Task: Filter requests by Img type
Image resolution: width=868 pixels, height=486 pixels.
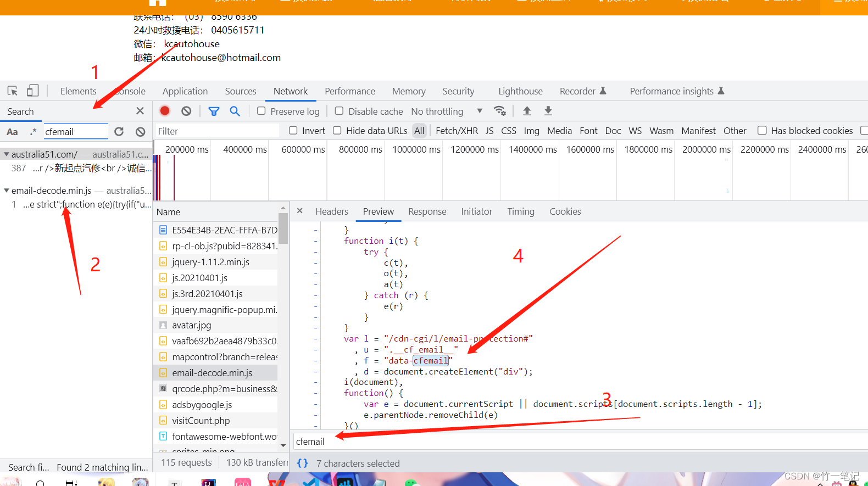Action: point(531,131)
